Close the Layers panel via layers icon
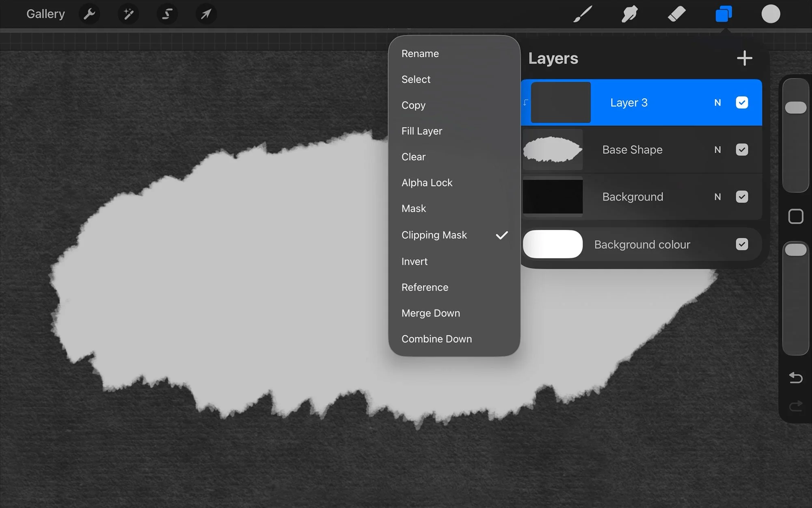This screenshot has height=508, width=812. (723, 14)
